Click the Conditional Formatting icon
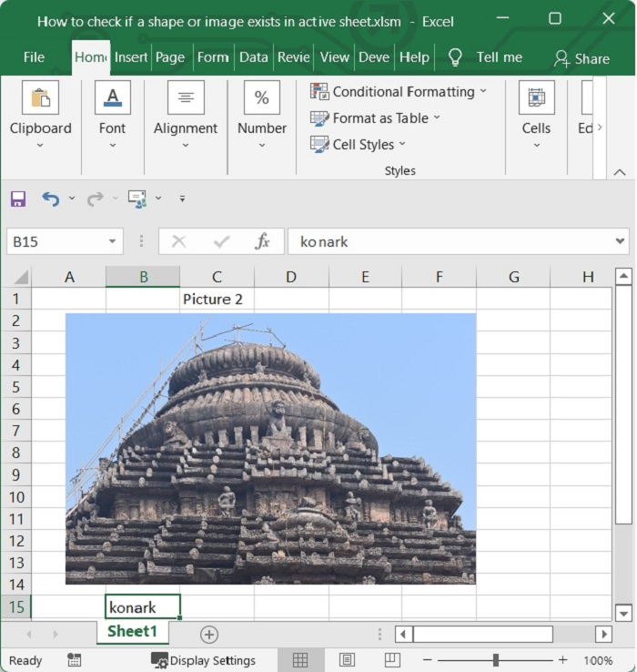Image resolution: width=637 pixels, height=672 pixels. point(319,92)
